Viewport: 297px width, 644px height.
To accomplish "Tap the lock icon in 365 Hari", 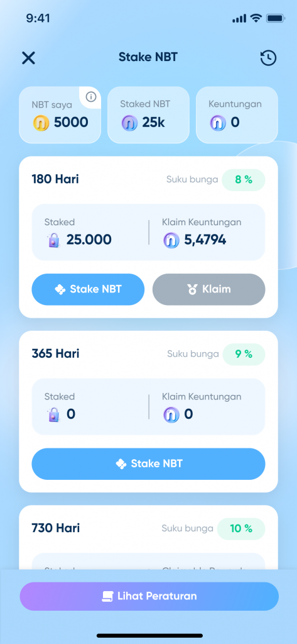I will 55,414.
